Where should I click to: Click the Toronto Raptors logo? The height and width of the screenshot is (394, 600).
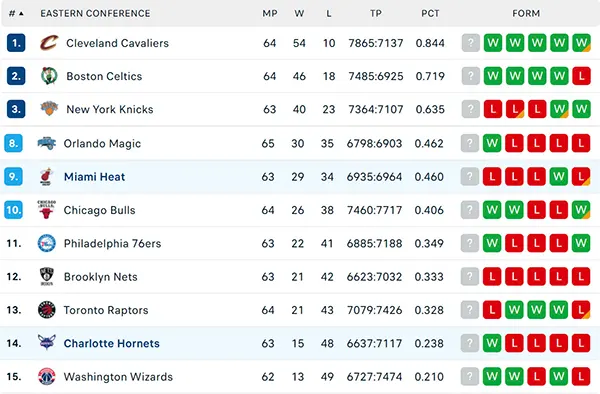(47, 310)
